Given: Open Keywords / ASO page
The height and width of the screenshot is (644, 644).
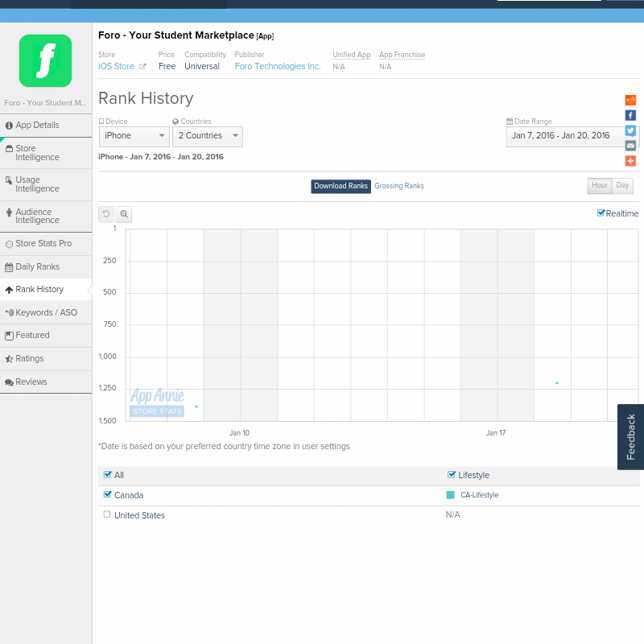Looking at the screenshot, I should (46, 312).
